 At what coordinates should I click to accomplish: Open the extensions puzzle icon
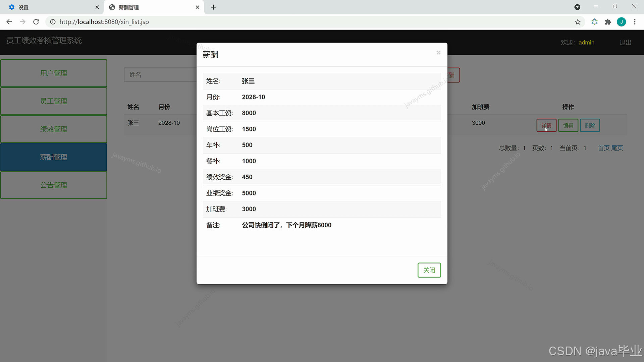tap(608, 22)
